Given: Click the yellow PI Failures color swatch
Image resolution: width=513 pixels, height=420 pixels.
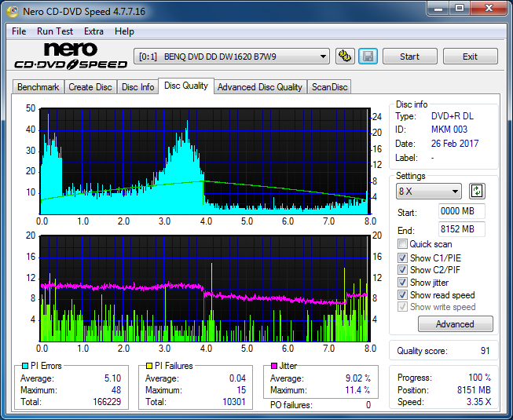Looking at the screenshot, I should pyautogui.click(x=149, y=366).
